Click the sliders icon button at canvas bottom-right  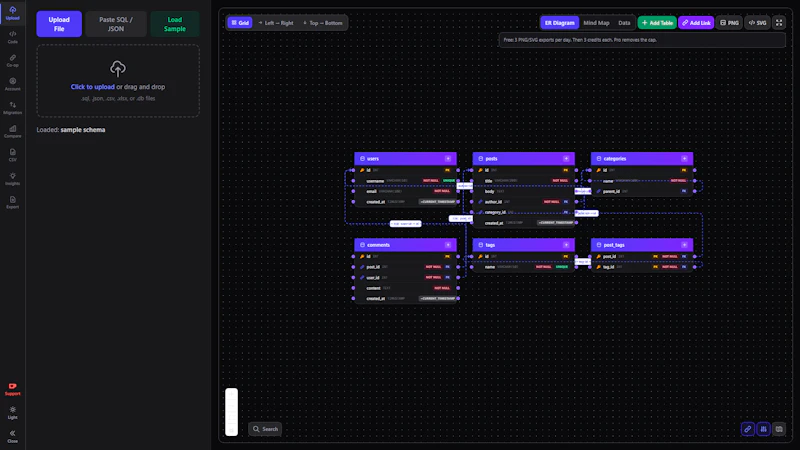[763, 429]
